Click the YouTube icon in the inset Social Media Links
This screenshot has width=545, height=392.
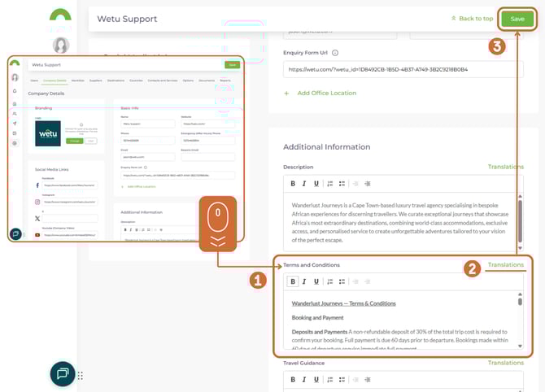pyautogui.click(x=37, y=235)
